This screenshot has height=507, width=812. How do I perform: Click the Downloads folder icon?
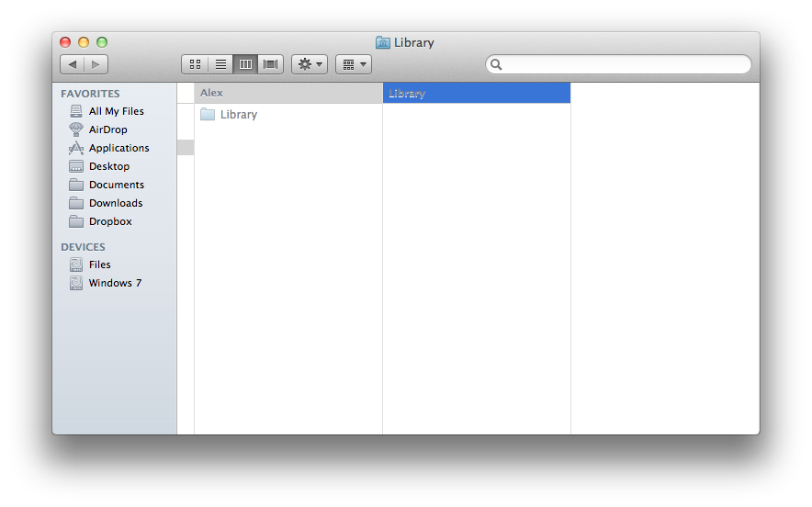(x=76, y=203)
